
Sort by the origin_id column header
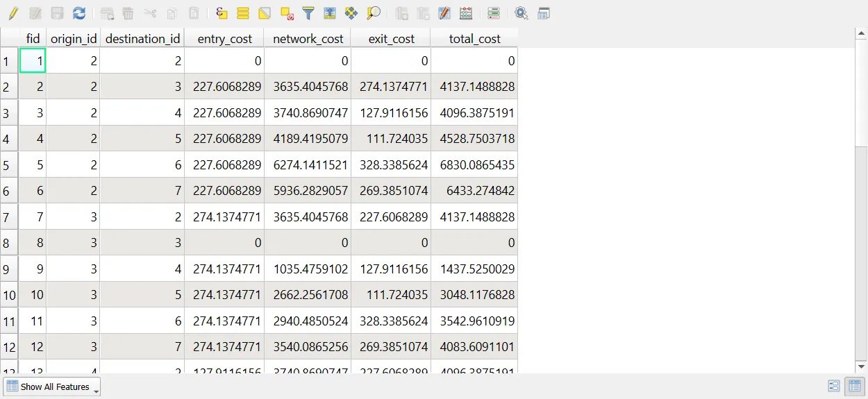click(x=74, y=38)
